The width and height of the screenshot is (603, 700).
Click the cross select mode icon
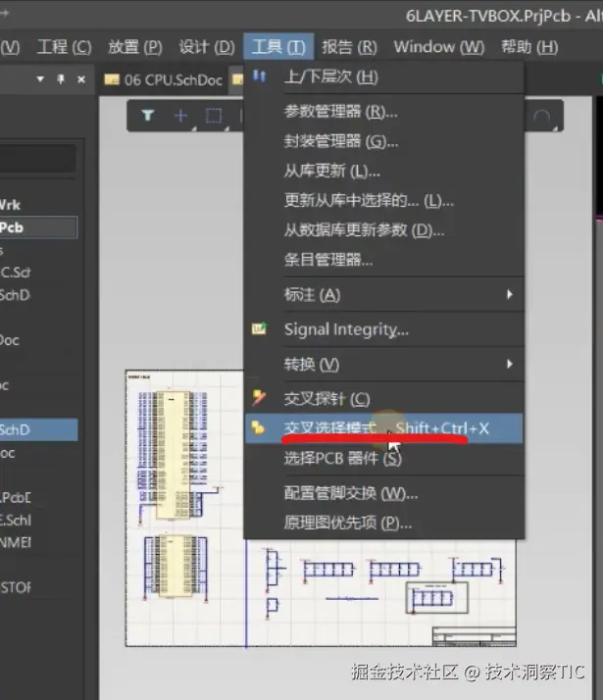[258, 427]
